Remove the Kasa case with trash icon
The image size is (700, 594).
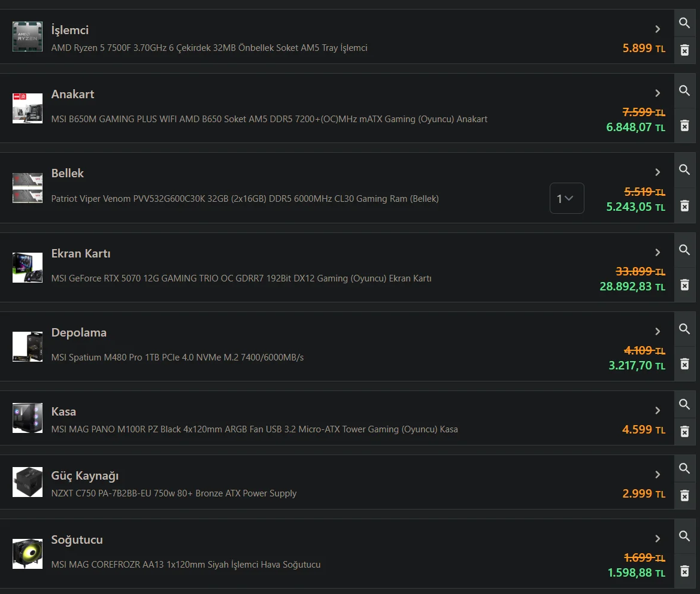pyautogui.click(x=684, y=432)
